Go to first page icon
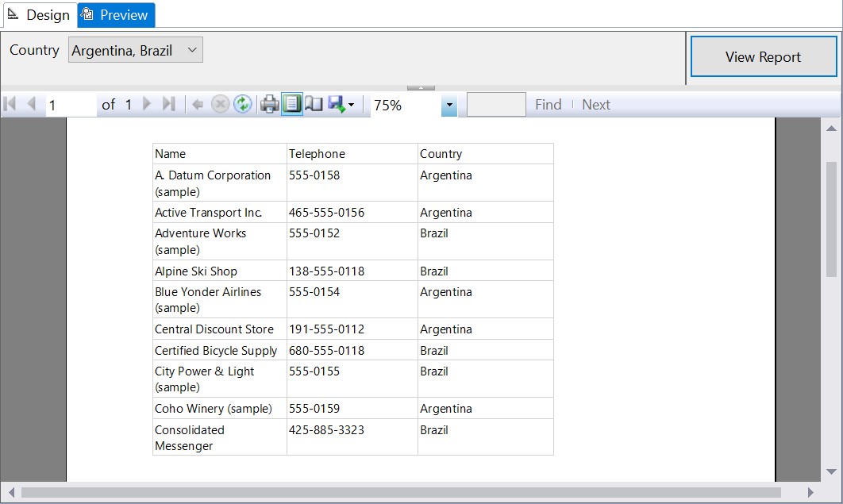Screen dimensions: 843x504 pyautogui.click(x=10, y=104)
